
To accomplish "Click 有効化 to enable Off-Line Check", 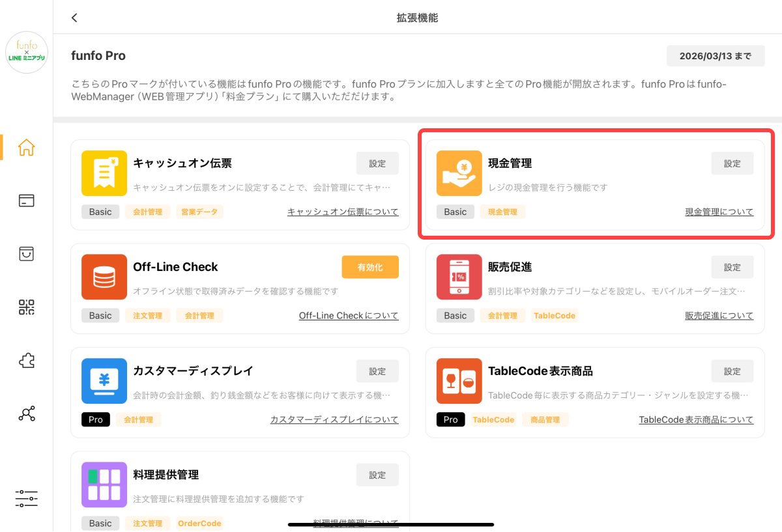I will tap(370, 267).
